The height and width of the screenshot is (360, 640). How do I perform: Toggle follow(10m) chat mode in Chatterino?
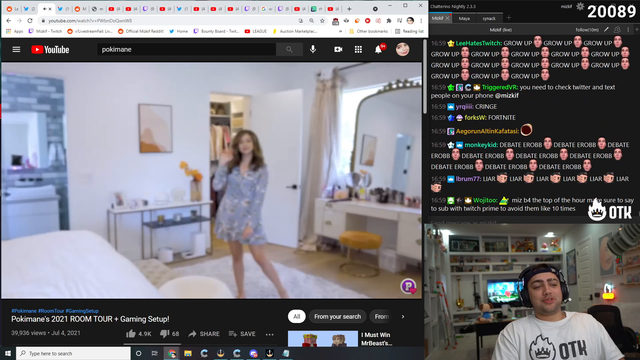click(x=587, y=30)
